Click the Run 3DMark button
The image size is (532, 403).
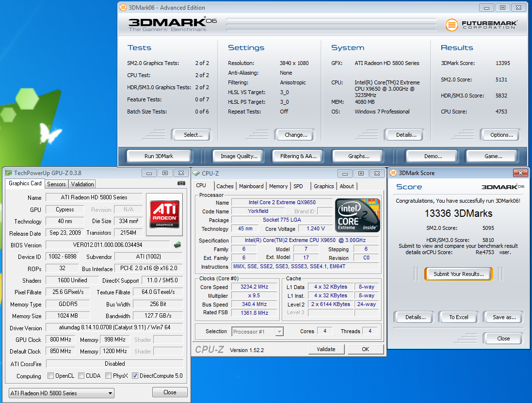[159, 156]
